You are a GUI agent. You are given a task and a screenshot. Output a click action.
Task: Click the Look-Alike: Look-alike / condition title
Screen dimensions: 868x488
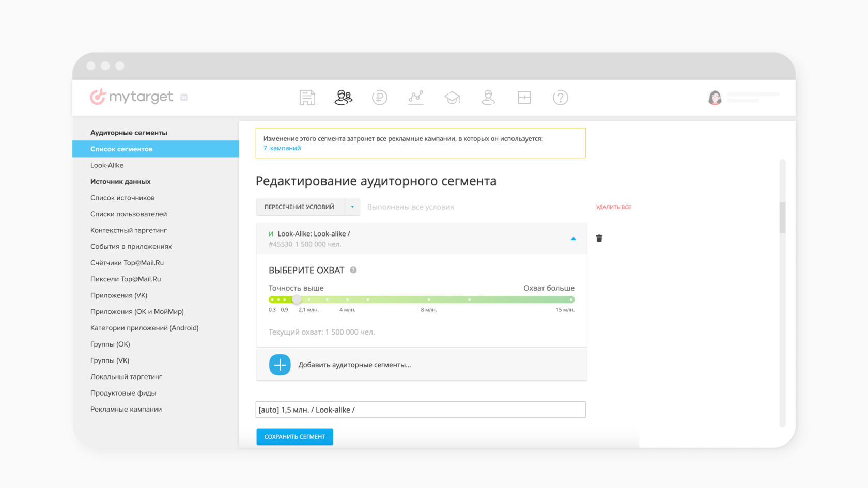pyautogui.click(x=314, y=233)
